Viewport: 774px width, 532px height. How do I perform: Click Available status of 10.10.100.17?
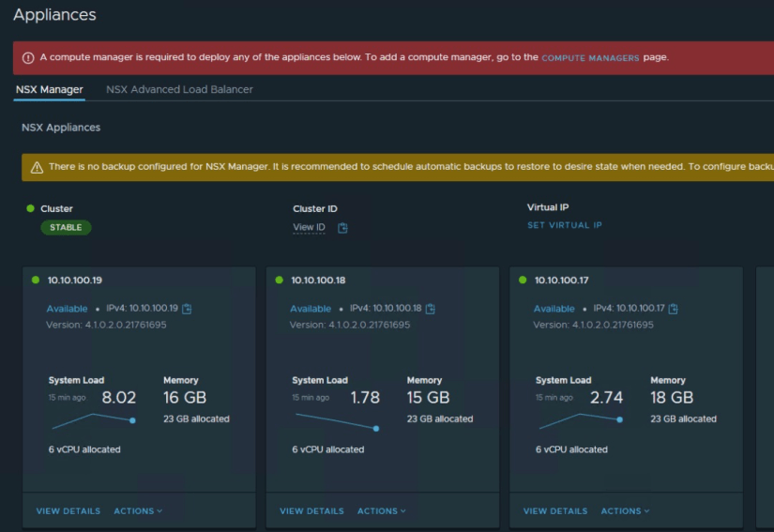click(x=554, y=309)
